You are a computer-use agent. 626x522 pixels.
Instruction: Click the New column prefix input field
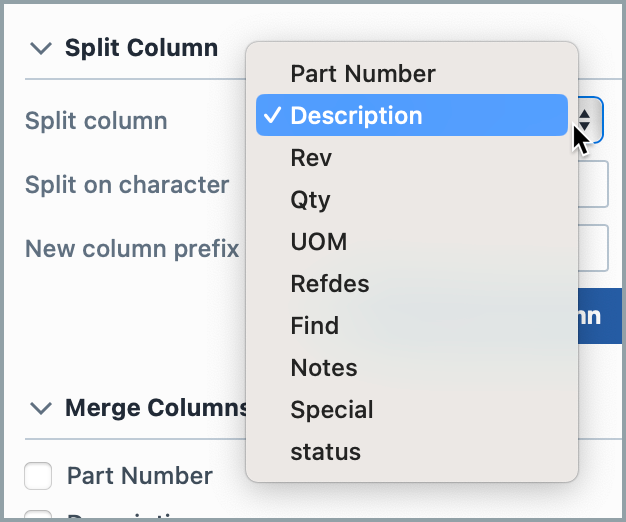(x=593, y=248)
